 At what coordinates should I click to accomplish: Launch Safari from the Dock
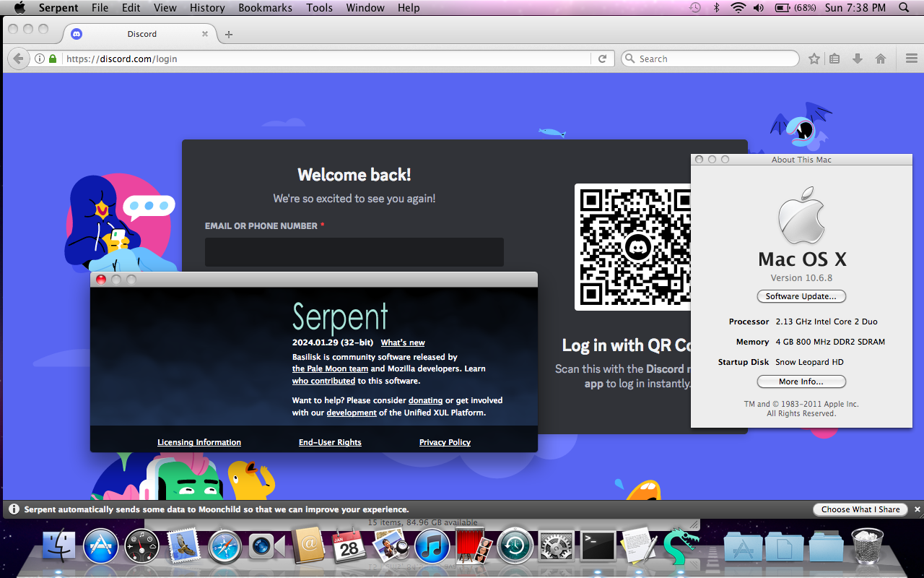[x=225, y=546]
